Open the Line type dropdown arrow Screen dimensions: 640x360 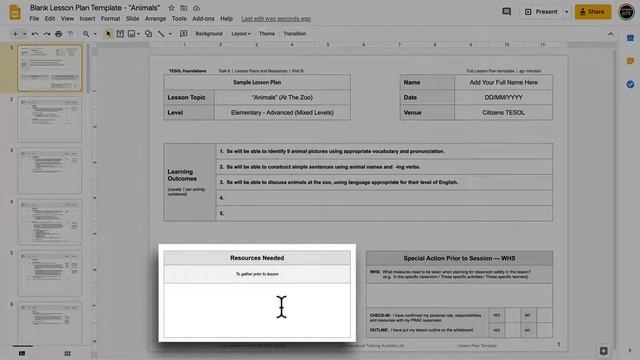(x=170, y=34)
